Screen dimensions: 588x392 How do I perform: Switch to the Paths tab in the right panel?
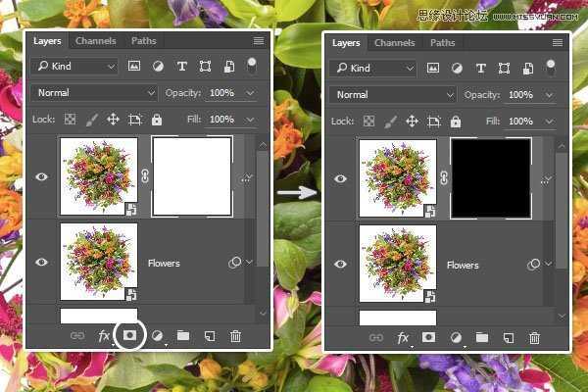[443, 43]
